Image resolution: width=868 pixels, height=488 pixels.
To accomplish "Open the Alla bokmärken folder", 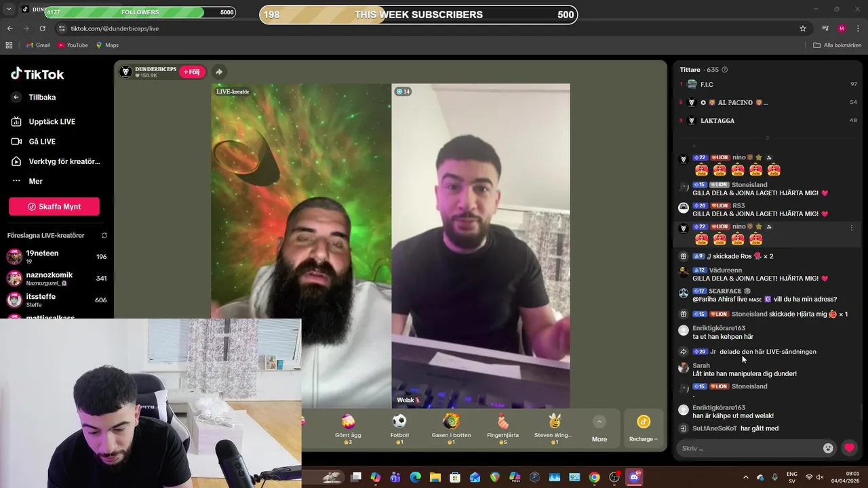I will point(837,45).
